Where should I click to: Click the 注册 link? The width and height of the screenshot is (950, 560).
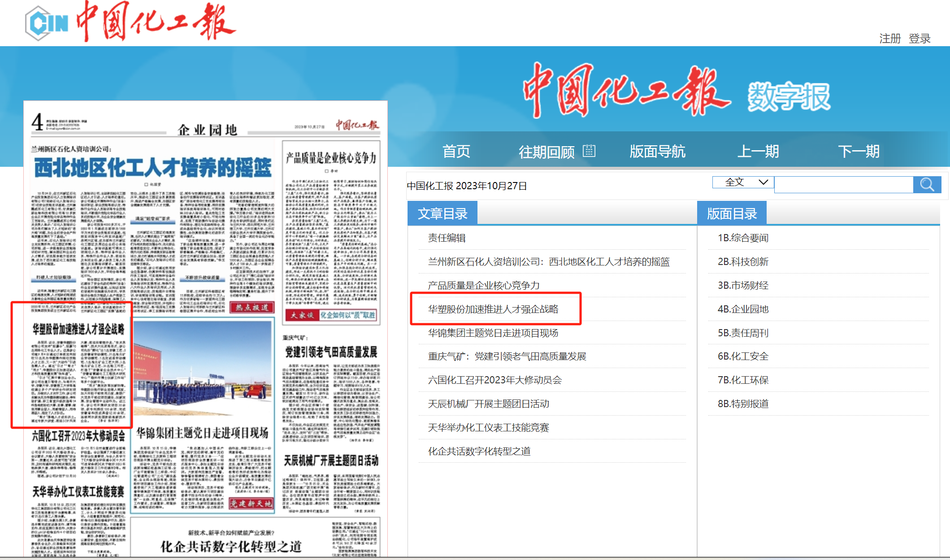tap(889, 39)
